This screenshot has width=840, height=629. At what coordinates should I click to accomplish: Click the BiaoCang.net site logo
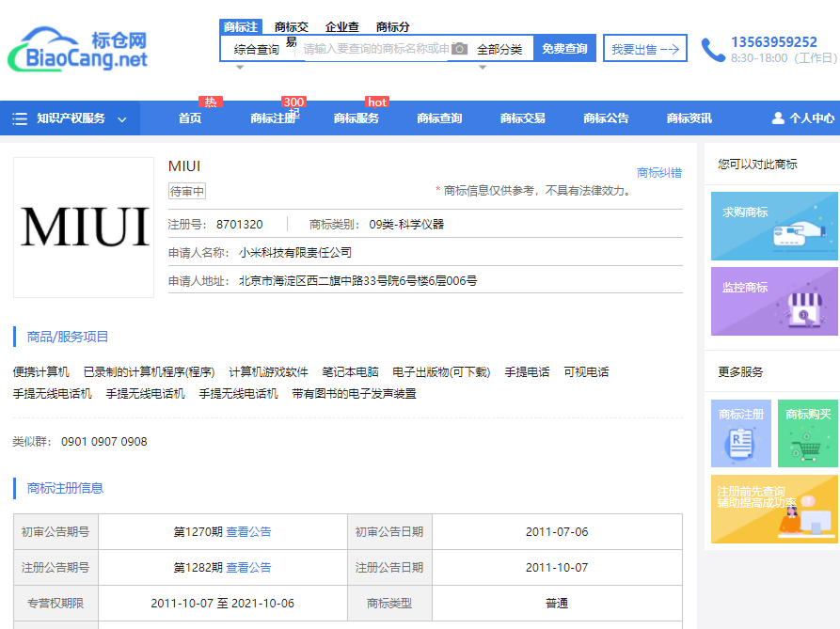point(78,49)
